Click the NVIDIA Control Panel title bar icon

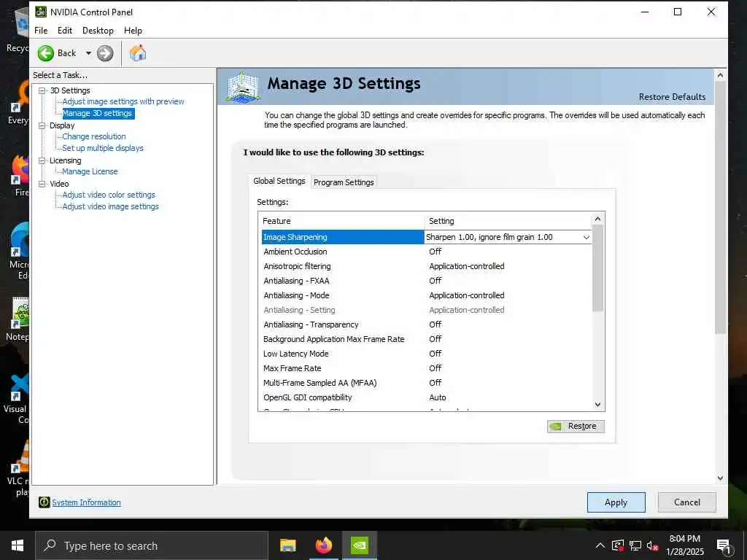[41, 12]
